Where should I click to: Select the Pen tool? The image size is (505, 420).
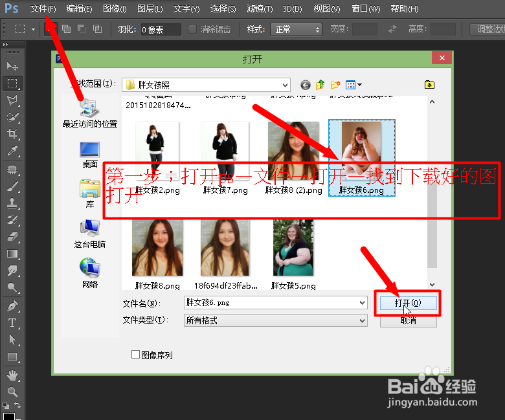(x=12, y=306)
